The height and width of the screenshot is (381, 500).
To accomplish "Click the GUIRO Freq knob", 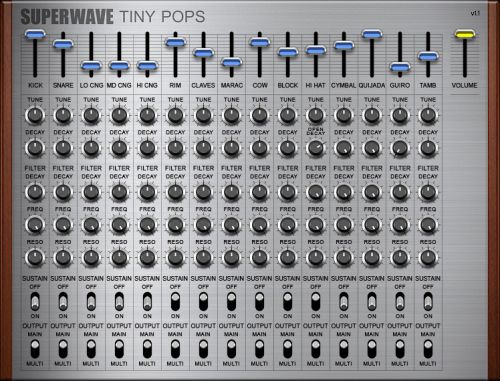I will point(400,225).
